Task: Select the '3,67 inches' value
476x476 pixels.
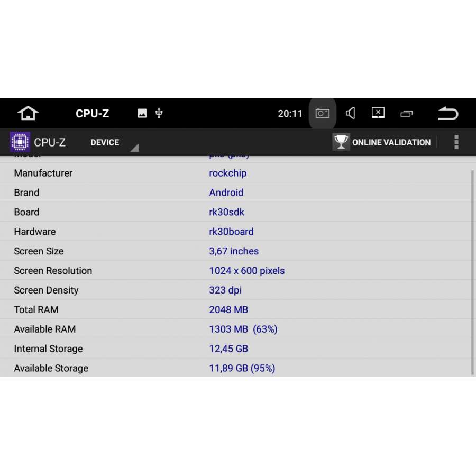Action: tap(234, 251)
